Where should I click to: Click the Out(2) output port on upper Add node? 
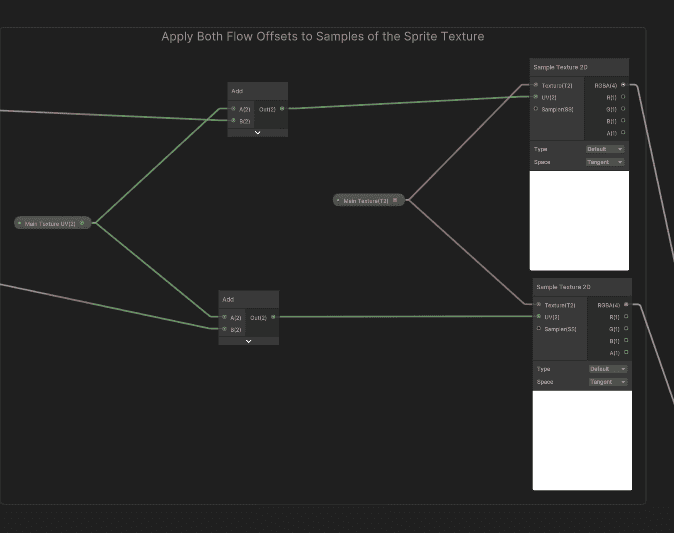tap(282, 109)
